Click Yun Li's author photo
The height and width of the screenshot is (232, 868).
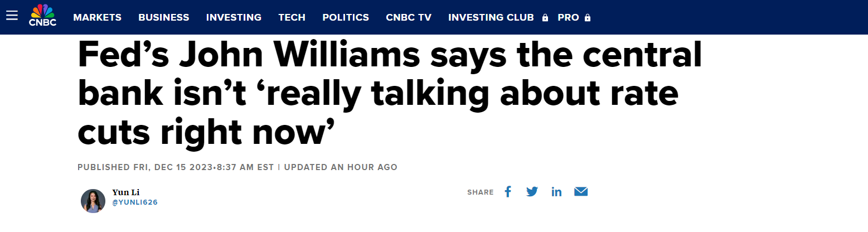(93, 201)
